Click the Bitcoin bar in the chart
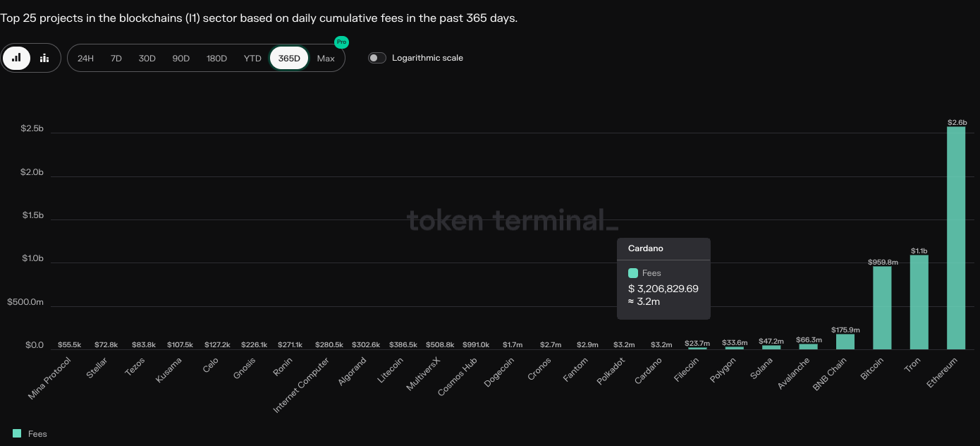This screenshot has height=446, width=980. tap(881, 307)
